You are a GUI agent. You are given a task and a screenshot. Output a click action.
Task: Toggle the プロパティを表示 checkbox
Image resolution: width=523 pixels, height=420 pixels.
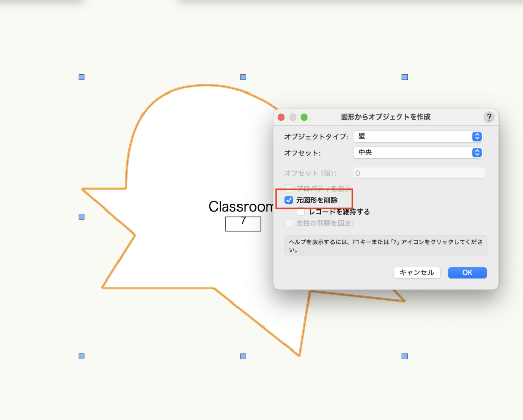(x=289, y=188)
